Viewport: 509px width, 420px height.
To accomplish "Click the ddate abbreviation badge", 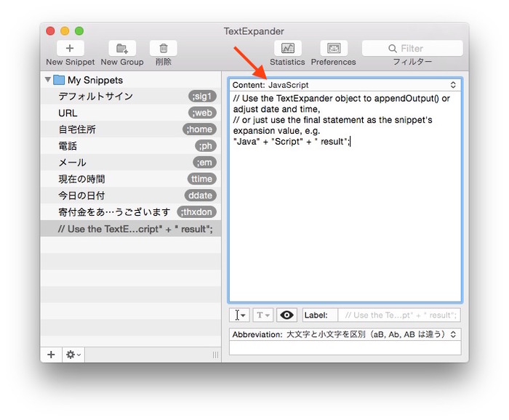I will tap(200, 195).
